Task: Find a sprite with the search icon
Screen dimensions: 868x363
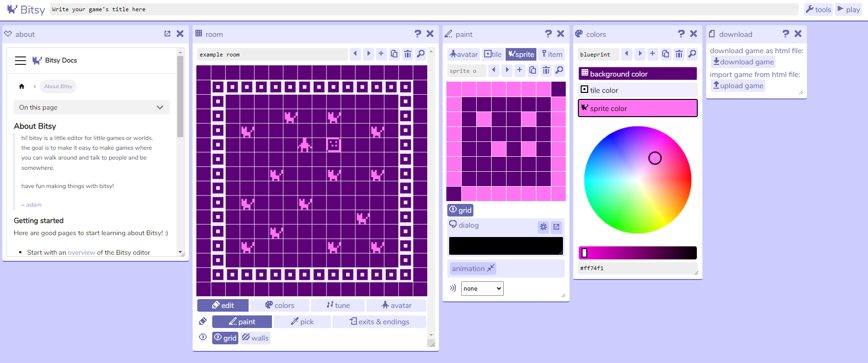Action: tap(559, 70)
